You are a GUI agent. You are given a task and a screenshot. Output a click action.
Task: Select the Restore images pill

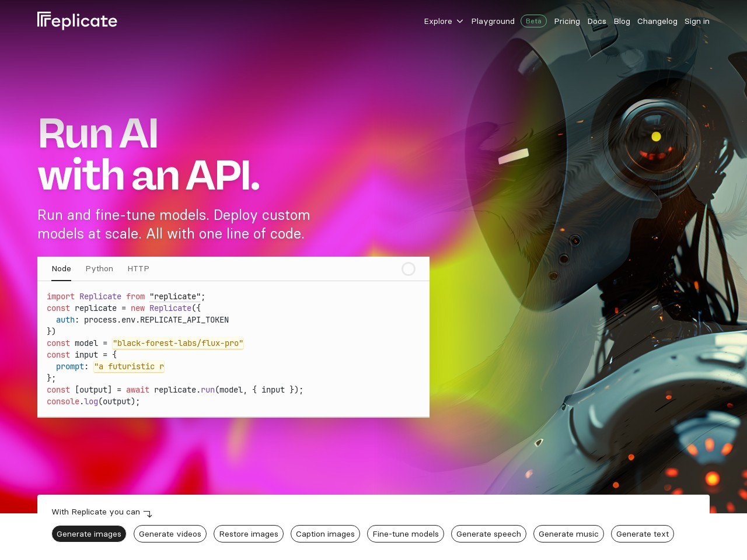pyautogui.click(x=249, y=534)
